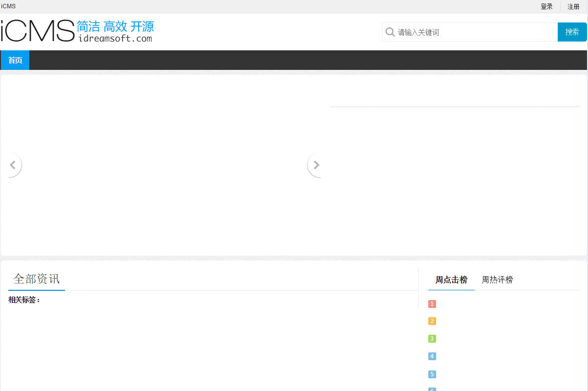
Task: Select ranking item number 2
Action: click(x=432, y=321)
